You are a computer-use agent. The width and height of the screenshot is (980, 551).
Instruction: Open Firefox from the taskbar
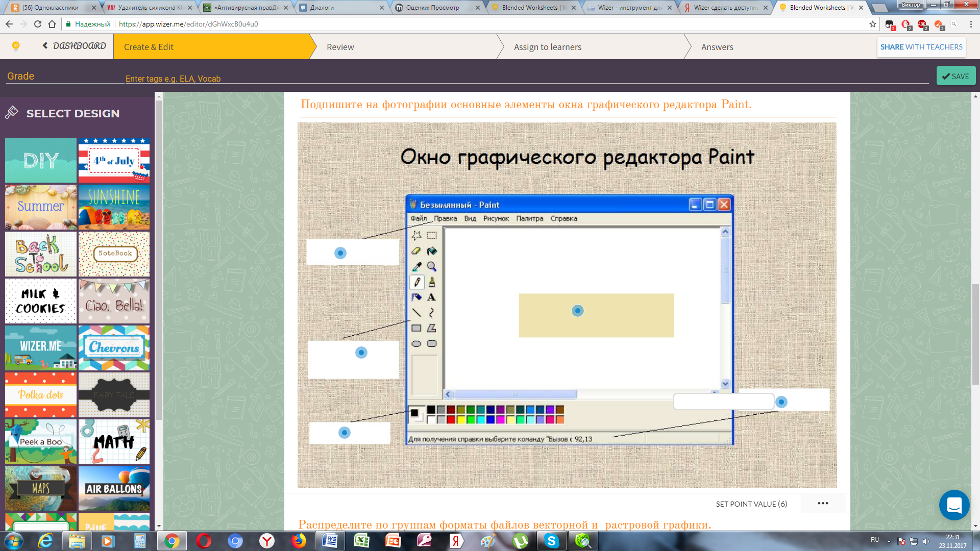(x=299, y=541)
